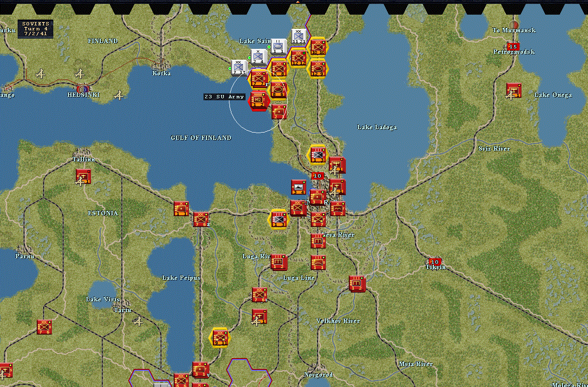
Task: Select the 1-2 regiment east of Luga Line
Action: click(357, 283)
